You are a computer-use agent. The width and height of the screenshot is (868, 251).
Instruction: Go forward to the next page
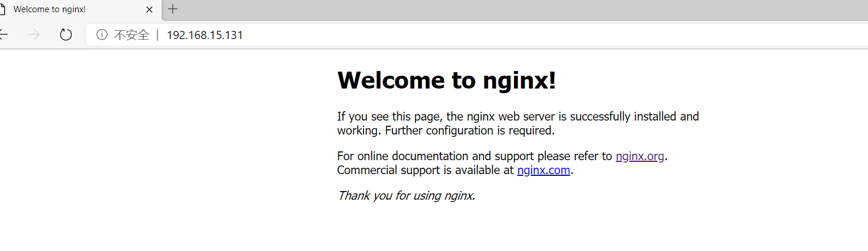point(34,35)
